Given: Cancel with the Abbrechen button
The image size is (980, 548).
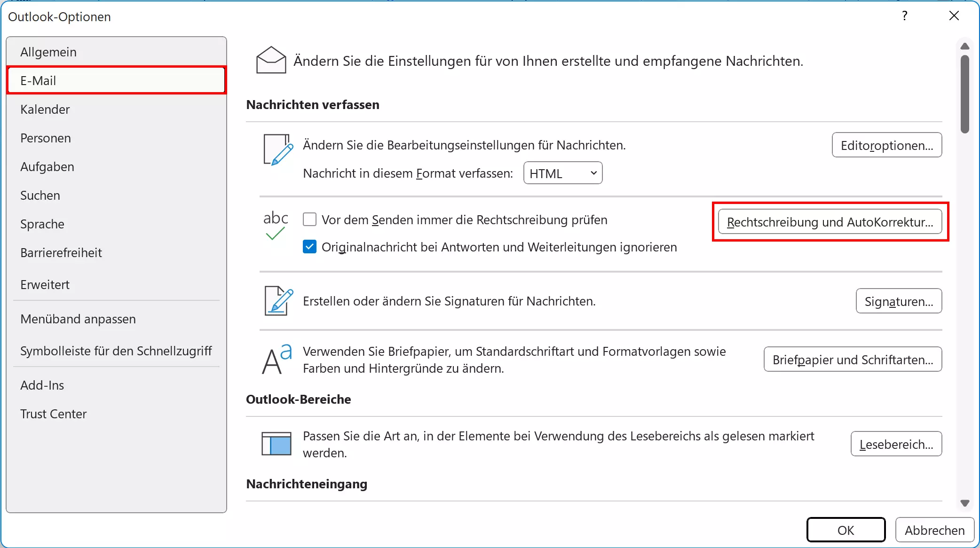Looking at the screenshot, I should 934,530.
